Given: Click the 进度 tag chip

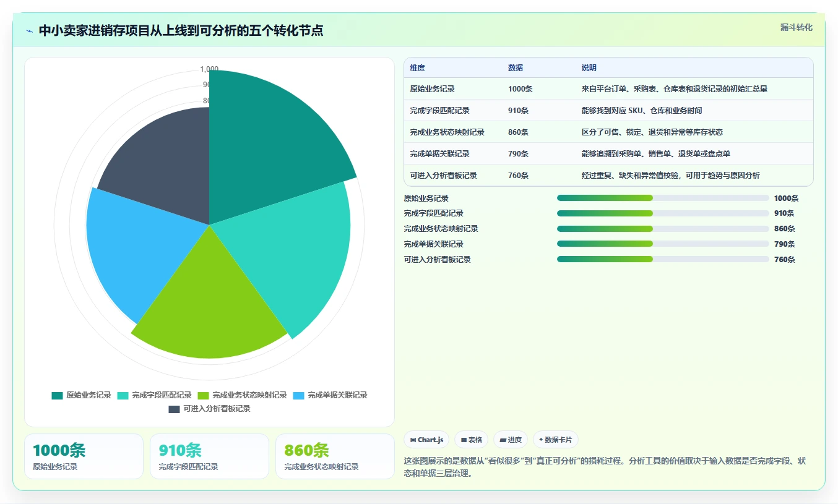Looking at the screenshot, I should (511, 440).
